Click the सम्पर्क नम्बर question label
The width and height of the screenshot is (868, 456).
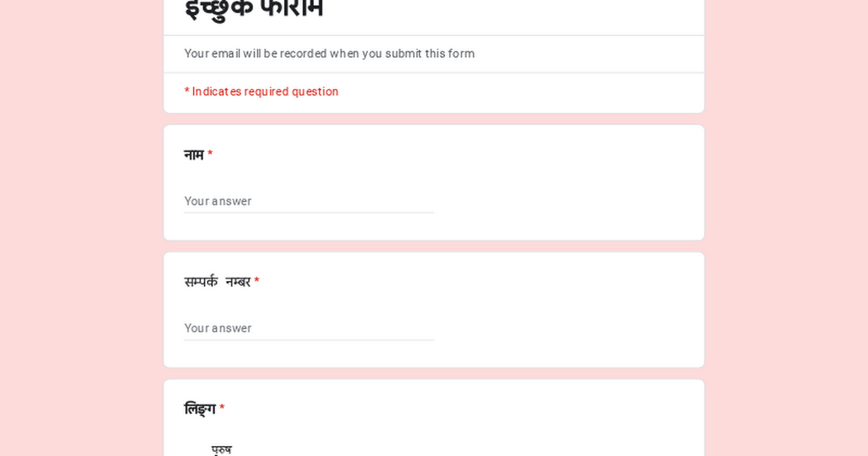tap(218, 282)
